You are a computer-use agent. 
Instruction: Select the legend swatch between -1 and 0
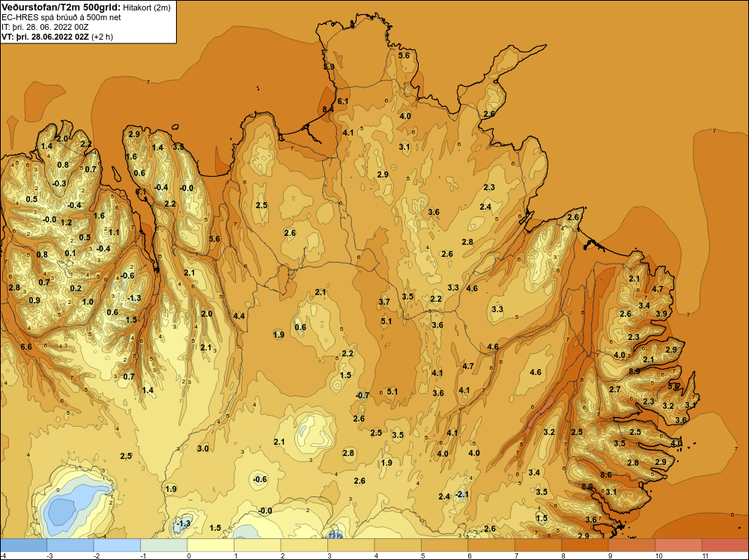164,545
